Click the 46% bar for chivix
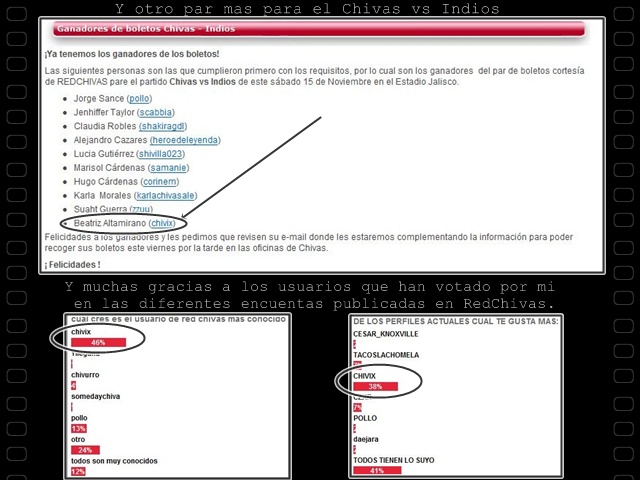 [98, 342]
